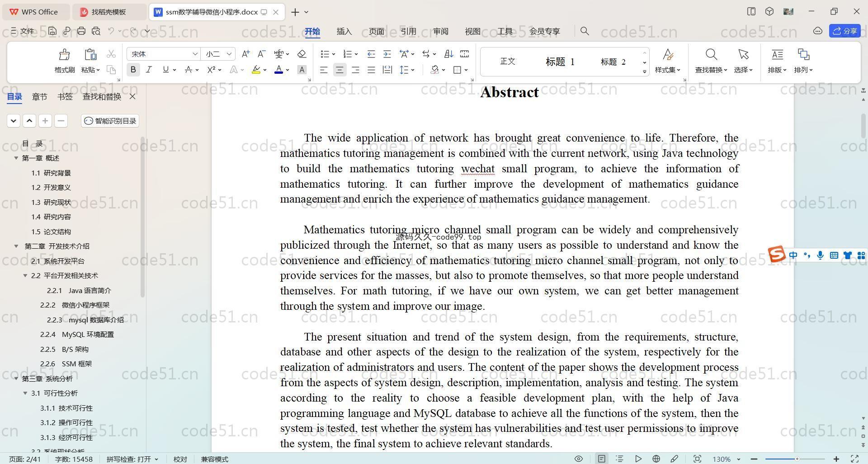Collapse 第一章 概述 in outline
This screenshot has width=868, height=464.
point(16,158)
